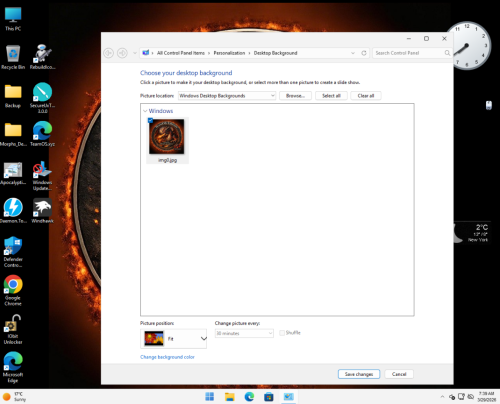Open the Change picture every dropdown

[x=244, y=333]
